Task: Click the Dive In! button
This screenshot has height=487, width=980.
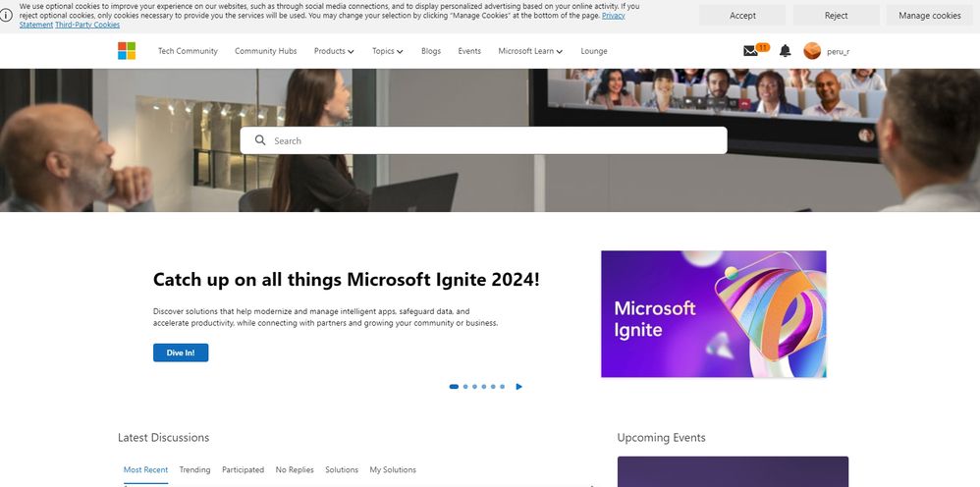Action: click(181, 352)
